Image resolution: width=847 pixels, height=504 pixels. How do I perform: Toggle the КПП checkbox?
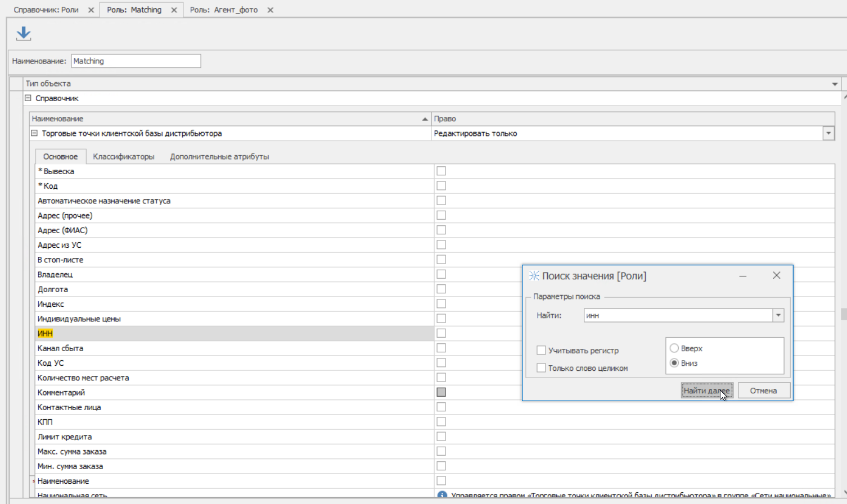pos(441,421)
